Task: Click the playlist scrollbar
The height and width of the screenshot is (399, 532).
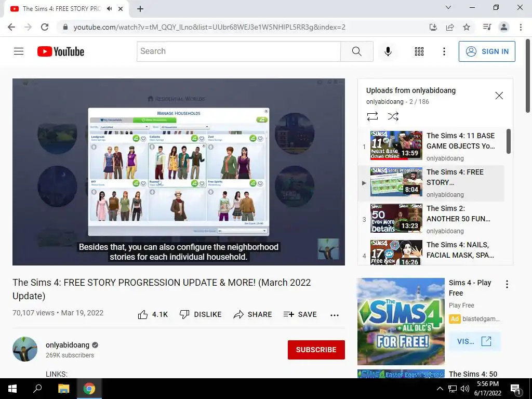Action: pos(508,141)
